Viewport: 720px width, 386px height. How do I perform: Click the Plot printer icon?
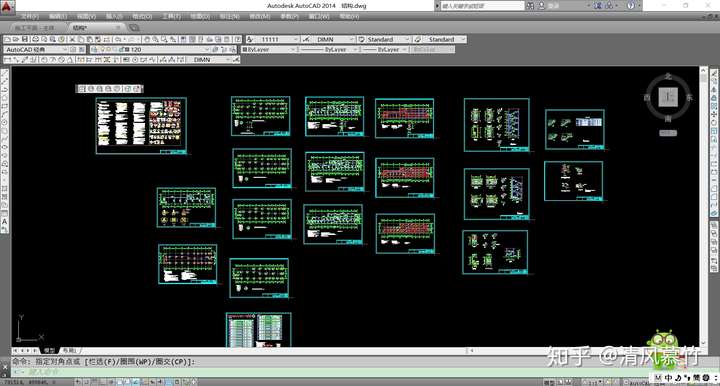(35, 39)
